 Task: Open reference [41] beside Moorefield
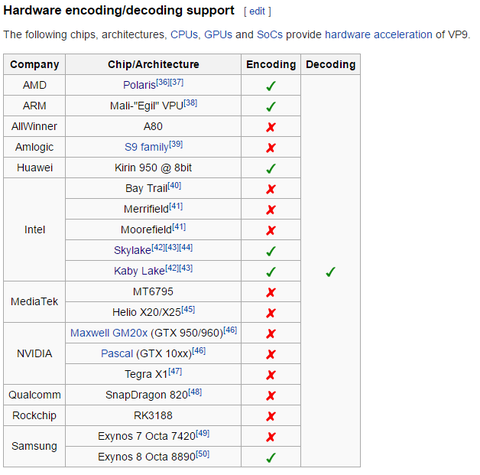click(179, 227)
